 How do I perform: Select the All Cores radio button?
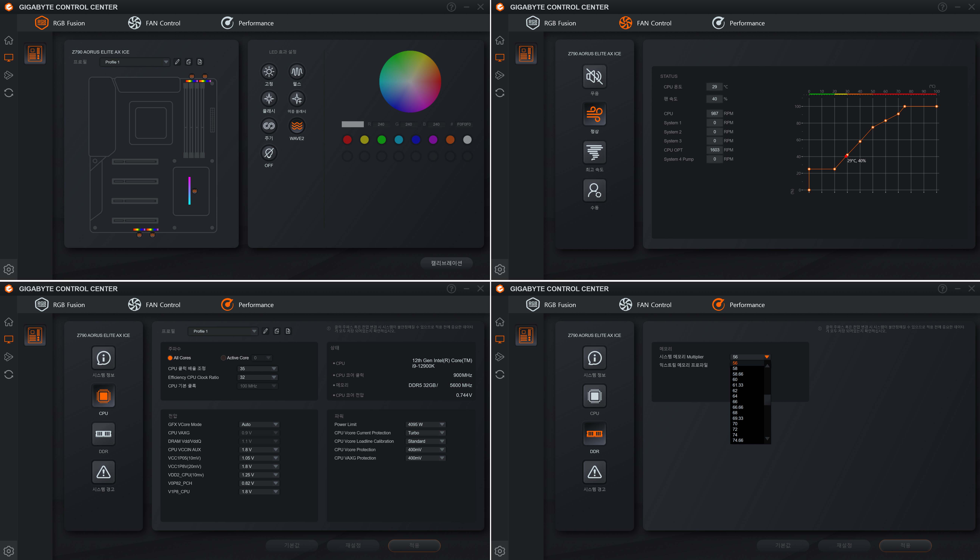[170, 358]
